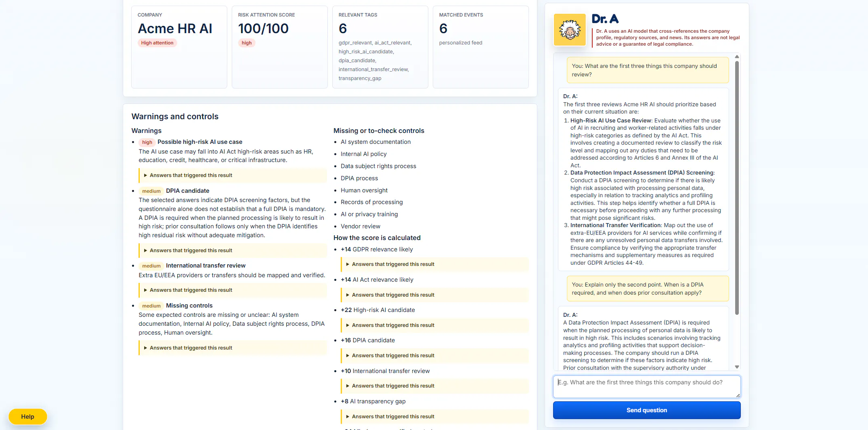Expand answers for +16 DPIA candidate score
The height and width of the screenshot is (430, 868).
pyautogui.click(x=435, y=356)
